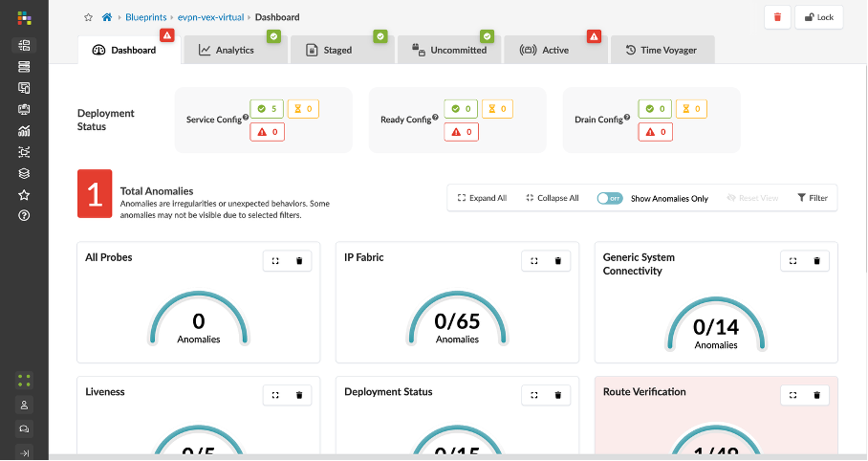Delete the All Probes widget

click(299, 261)
